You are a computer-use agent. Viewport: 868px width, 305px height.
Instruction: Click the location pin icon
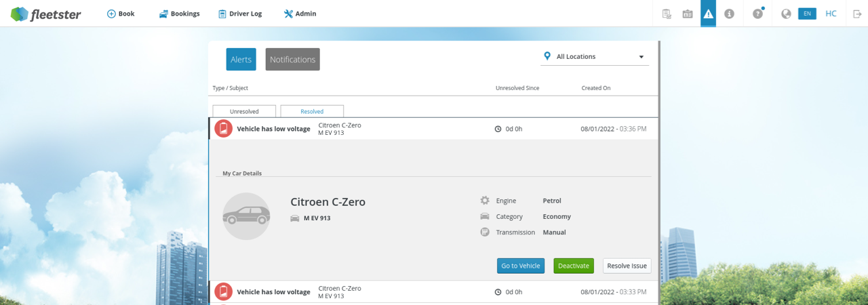(547, 56)
